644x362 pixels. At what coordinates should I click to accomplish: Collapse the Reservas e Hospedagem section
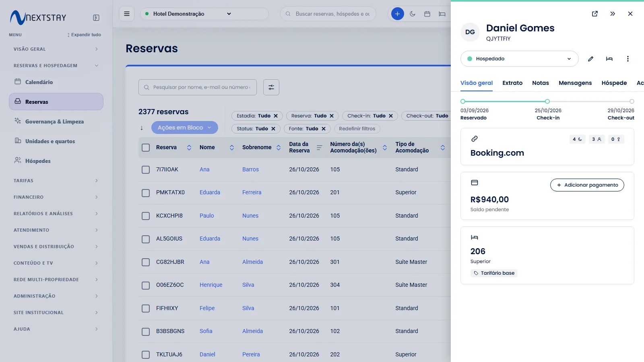56,66
